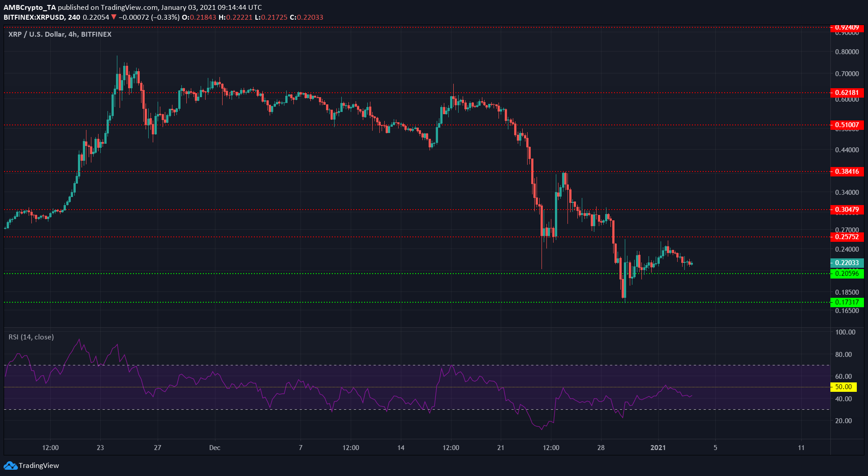Click the '21' date label on time axis
Image resolution: width=868 pixels, height=476 pixels.
click(501, 448)
